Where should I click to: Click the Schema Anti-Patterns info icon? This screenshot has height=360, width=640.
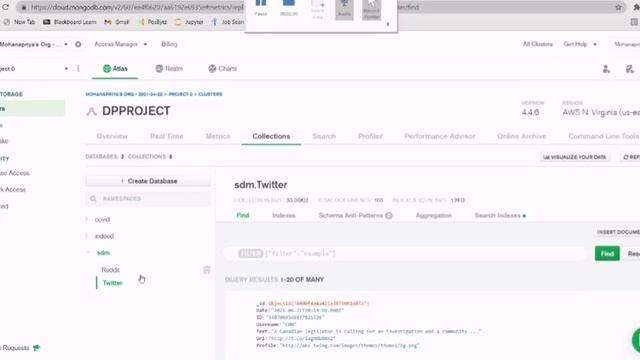tap(389, 216)
